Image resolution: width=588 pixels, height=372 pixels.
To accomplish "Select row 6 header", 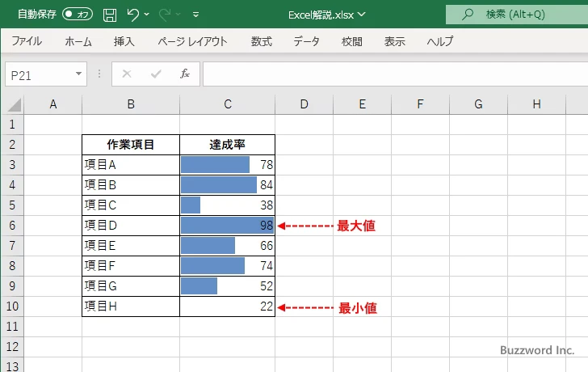I will click(12, 226).
